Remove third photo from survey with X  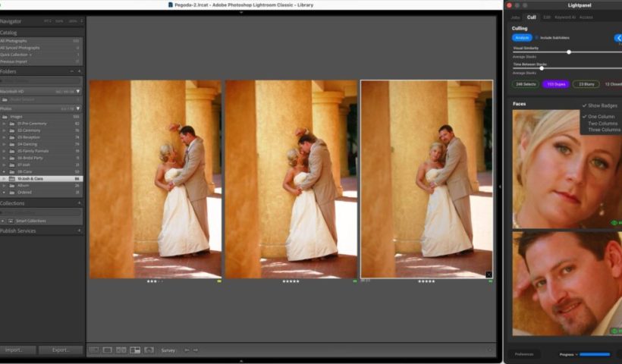(488, 274)
